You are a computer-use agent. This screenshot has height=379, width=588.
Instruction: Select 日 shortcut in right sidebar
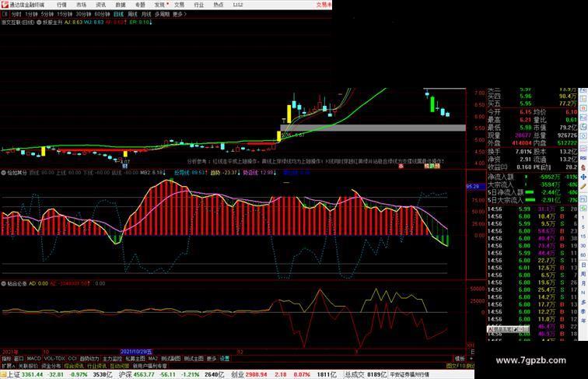pos(583,265)
